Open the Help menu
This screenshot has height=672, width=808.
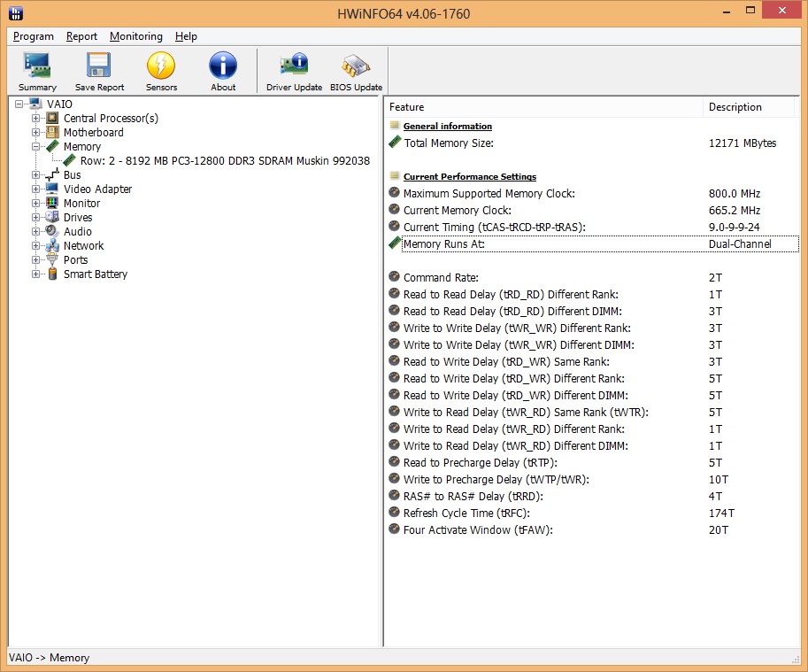pyautogui.click(x=186, y=36)
